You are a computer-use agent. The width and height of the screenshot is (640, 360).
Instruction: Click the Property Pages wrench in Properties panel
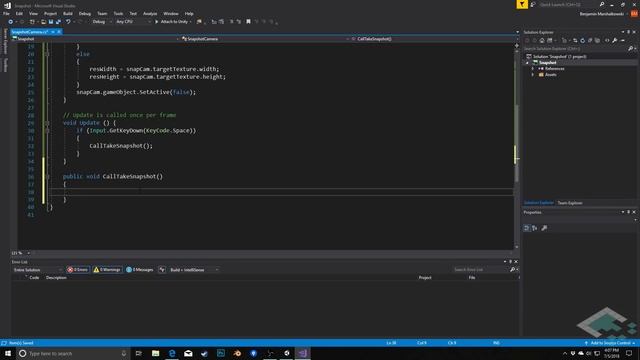pyautogui.click(x=544, y=228)
